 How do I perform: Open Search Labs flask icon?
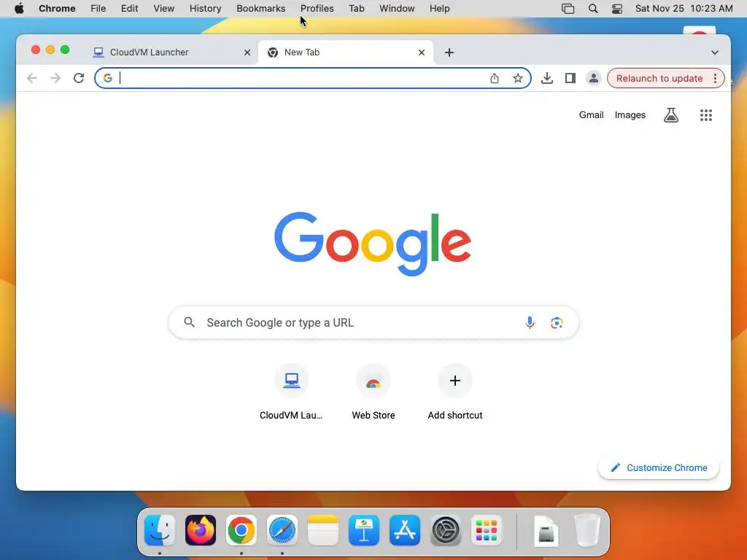tap(671, 114)
